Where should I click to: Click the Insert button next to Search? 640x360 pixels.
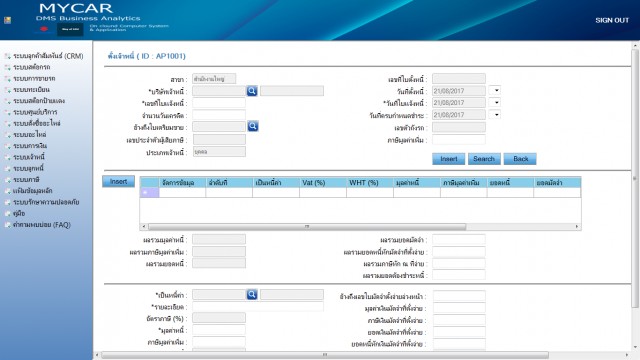point(449,159)
